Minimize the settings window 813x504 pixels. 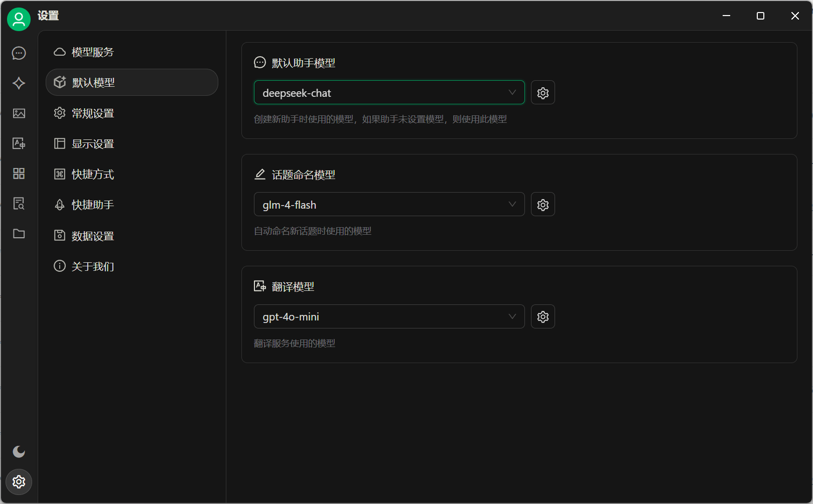click(x=726, y=16)
